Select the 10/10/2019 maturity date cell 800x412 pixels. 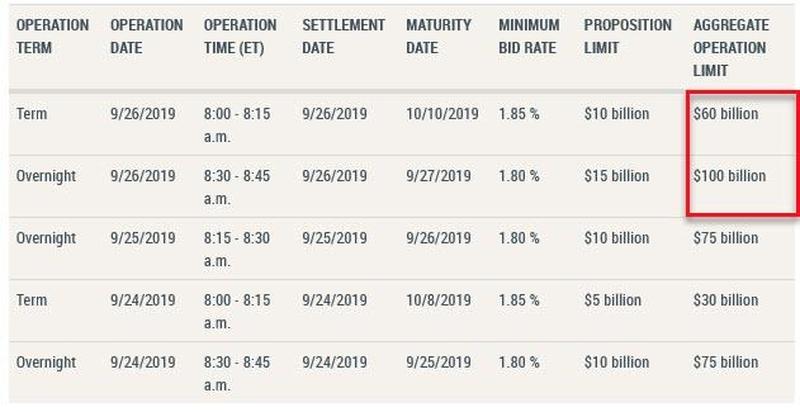442,114
